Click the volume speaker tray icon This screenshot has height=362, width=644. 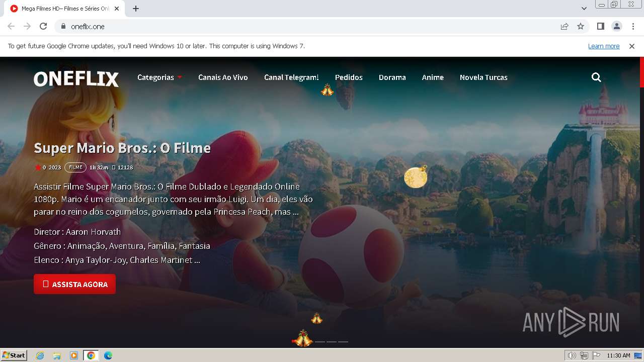coord(572,355)
